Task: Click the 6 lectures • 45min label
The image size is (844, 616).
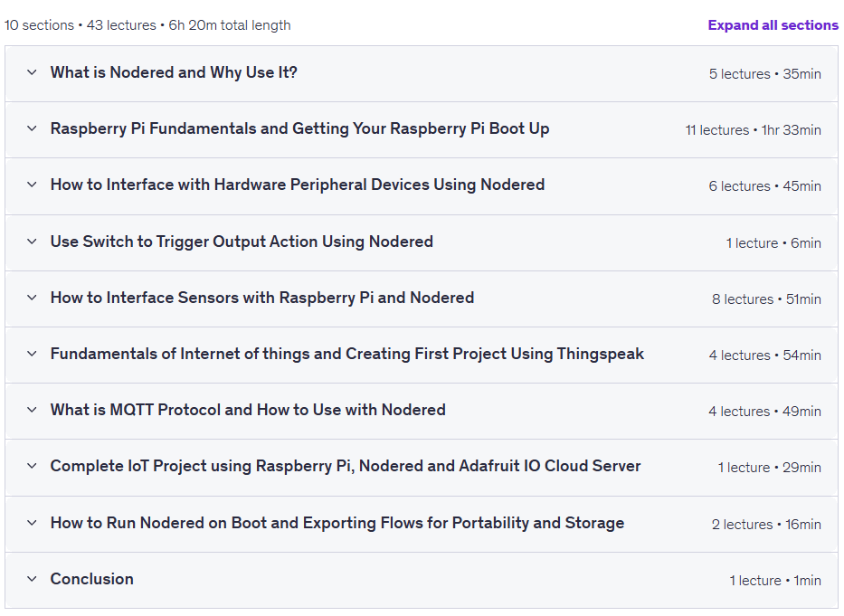Action: point(765,185)
